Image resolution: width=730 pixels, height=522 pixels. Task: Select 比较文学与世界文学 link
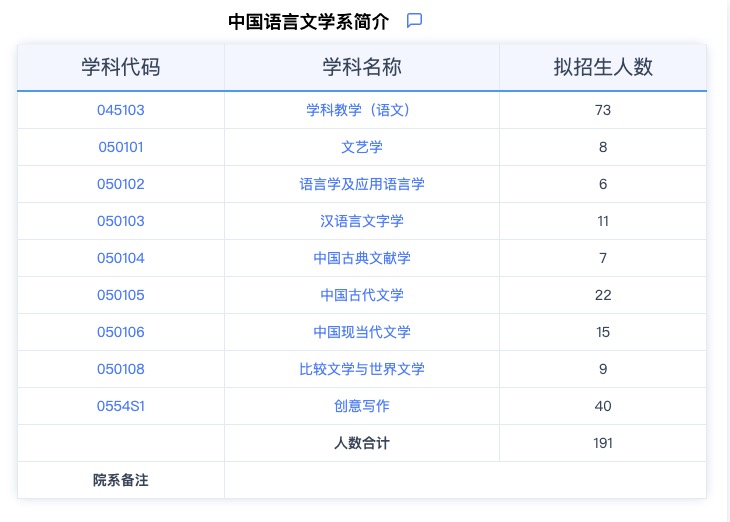[361, 369]
